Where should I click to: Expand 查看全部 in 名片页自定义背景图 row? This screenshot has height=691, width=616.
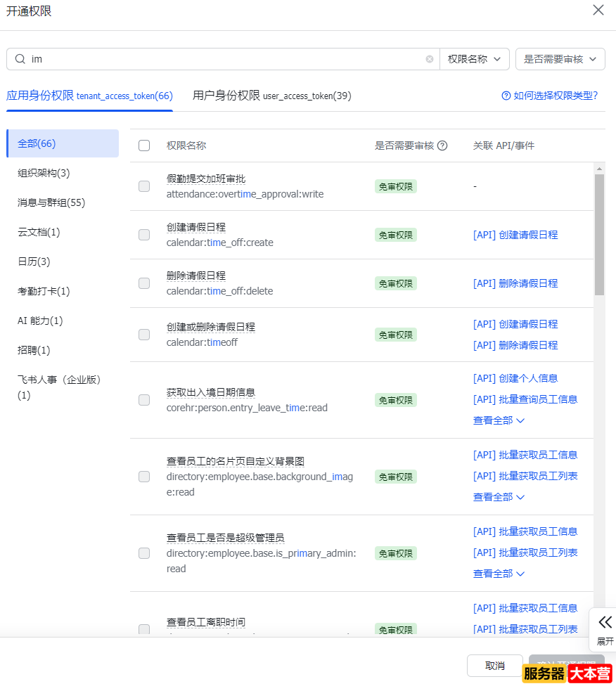click(499, 497)
